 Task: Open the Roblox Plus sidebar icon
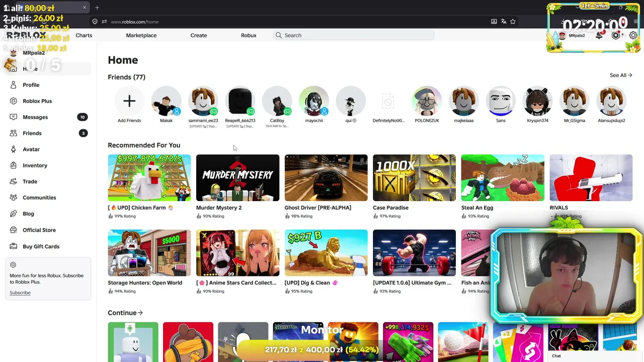(x=14, y=101)
